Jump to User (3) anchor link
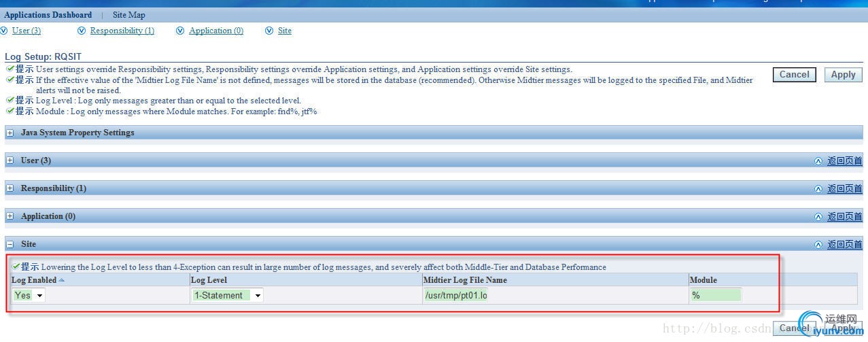The image size is (868, 342). [27, 31]
